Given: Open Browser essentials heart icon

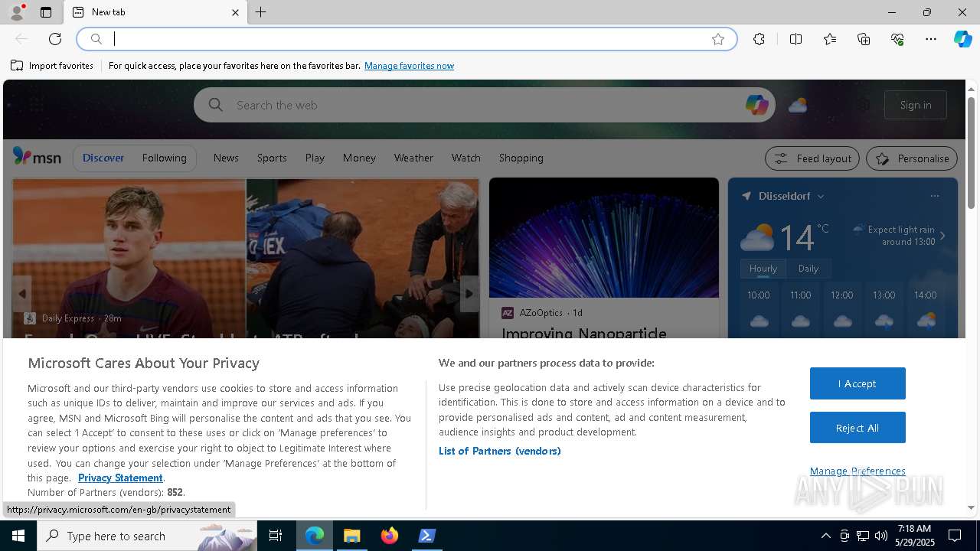Looking at the screenshot, I should (x=897, y=39).
